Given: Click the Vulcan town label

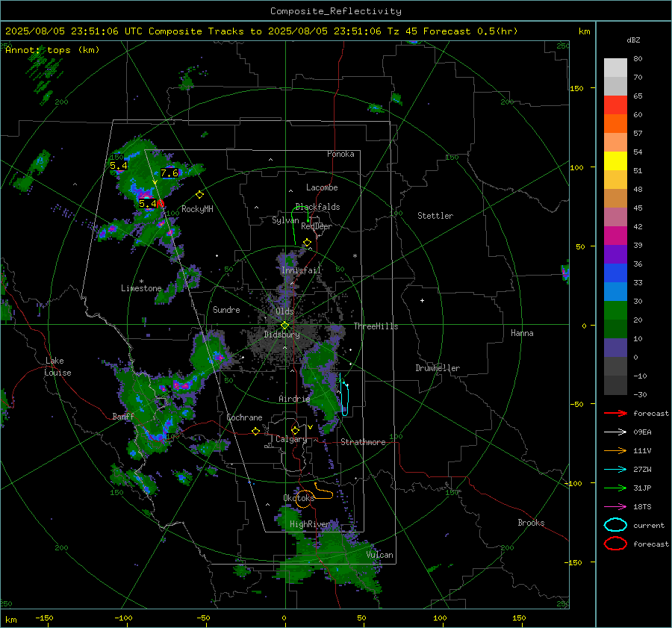Looking at the screenshot, I should [379, 555].
